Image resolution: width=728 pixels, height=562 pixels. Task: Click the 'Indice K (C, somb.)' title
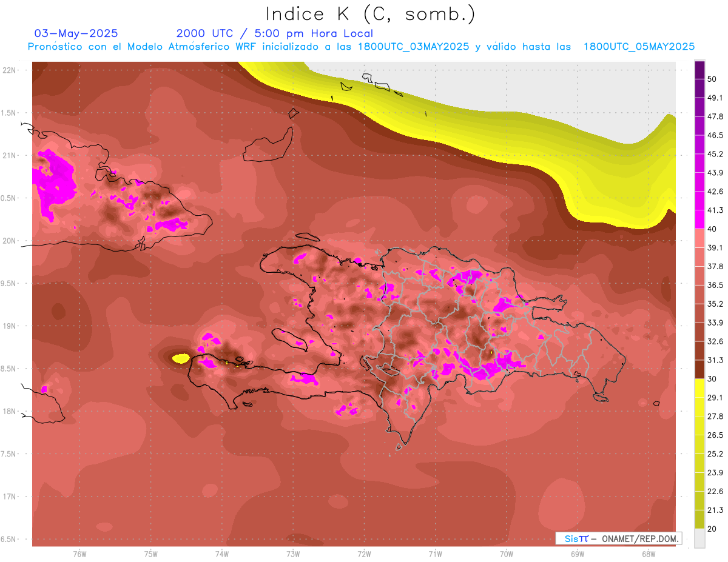371,14
